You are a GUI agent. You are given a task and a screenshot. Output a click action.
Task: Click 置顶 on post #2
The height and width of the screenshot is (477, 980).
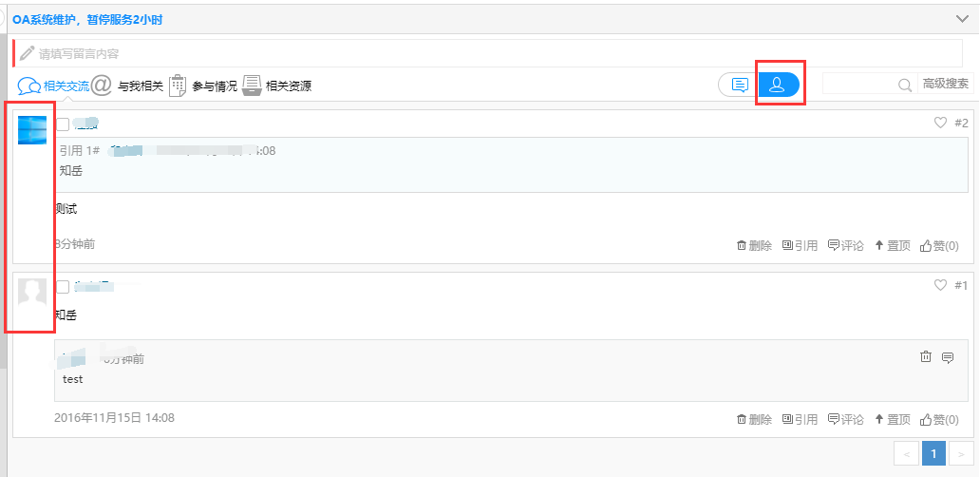892,245
